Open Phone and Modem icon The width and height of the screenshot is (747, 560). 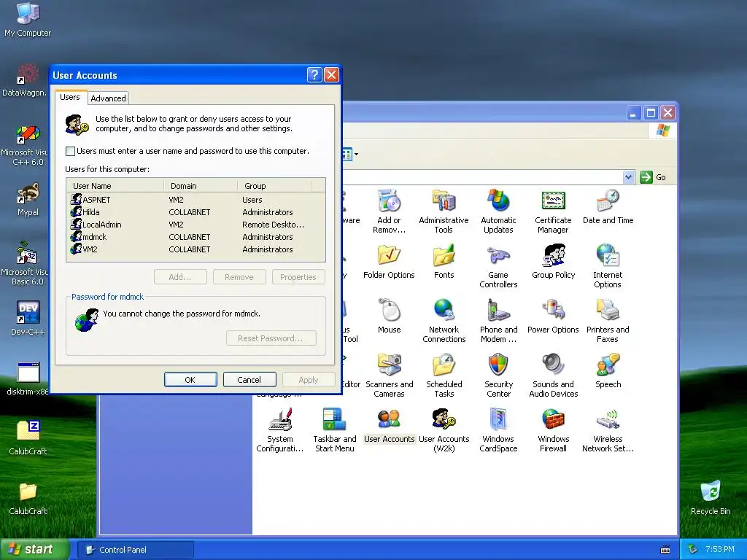[x=498, y=321]
